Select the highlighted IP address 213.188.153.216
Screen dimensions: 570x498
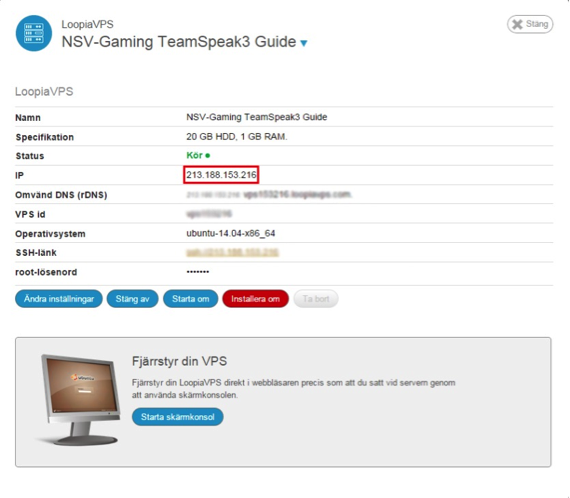[x=221, y=175]
